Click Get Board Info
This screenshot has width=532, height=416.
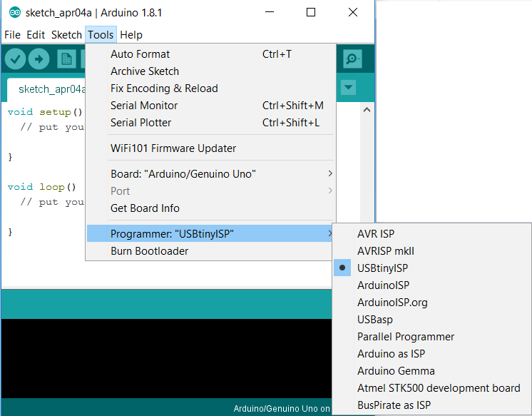(210, 208)
